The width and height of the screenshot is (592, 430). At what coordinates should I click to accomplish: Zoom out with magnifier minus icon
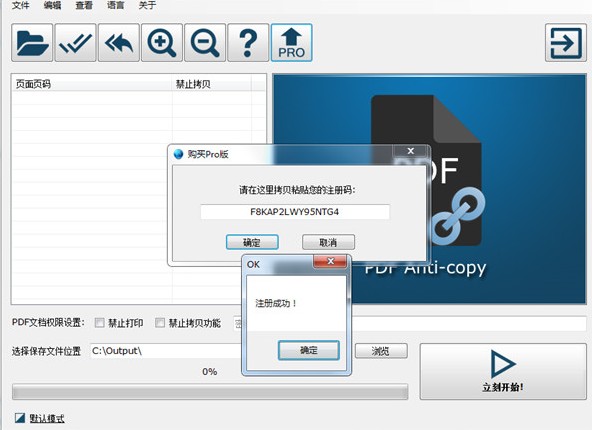click(205, 43)
